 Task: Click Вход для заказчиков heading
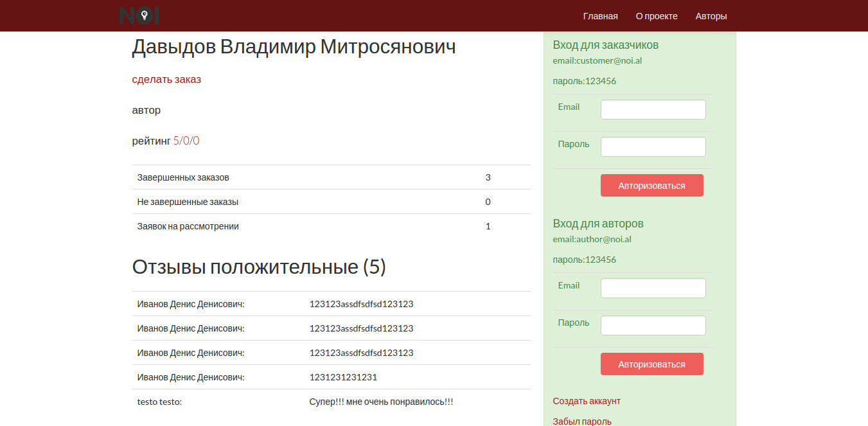[x=606, y=45]
